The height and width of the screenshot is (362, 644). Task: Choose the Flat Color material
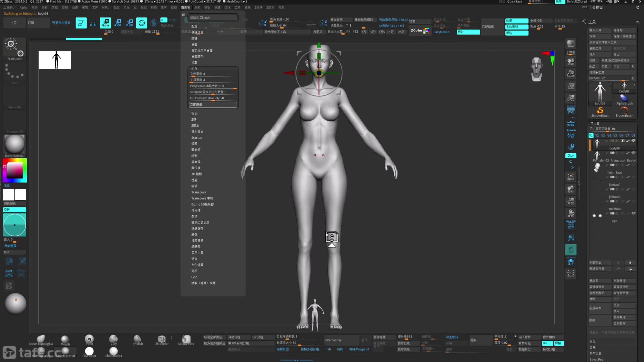pyautogui.click(x=89, y=352)
